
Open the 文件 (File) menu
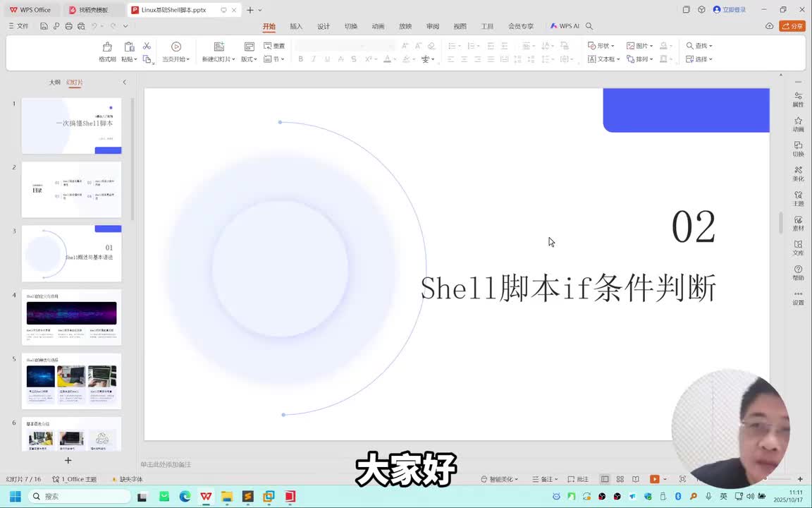click(18, 26)
